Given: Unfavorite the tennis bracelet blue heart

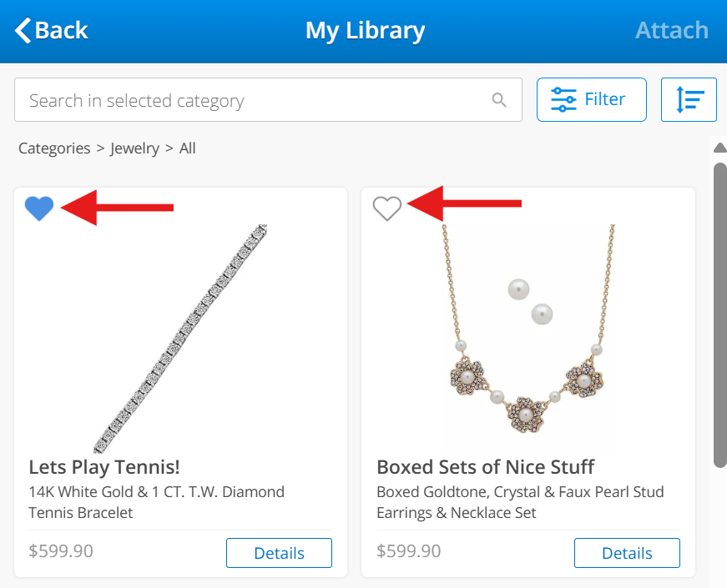Looking at the screenshot, I should tap(39, 208).
